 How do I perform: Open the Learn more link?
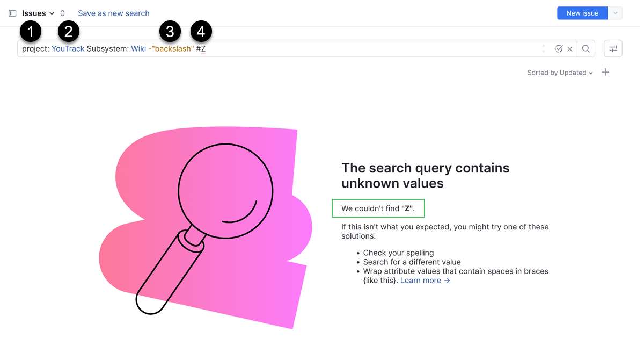point(425,281)
